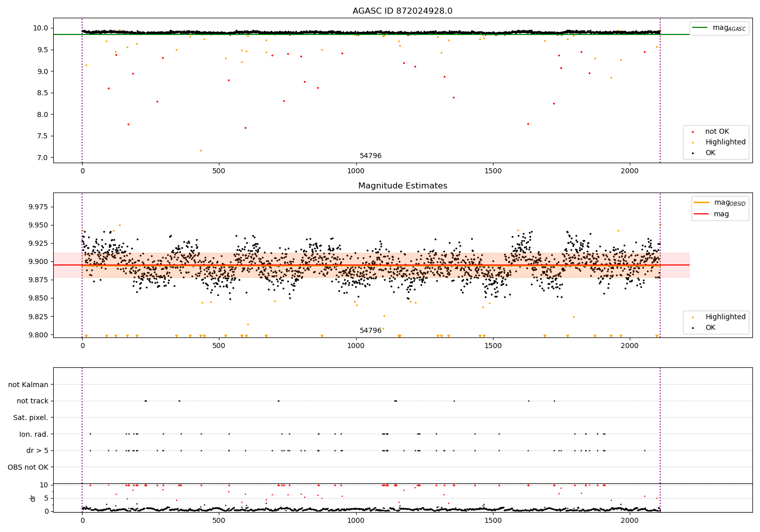Click the '10' tick on the dr axis

click(x=44, y=485)
